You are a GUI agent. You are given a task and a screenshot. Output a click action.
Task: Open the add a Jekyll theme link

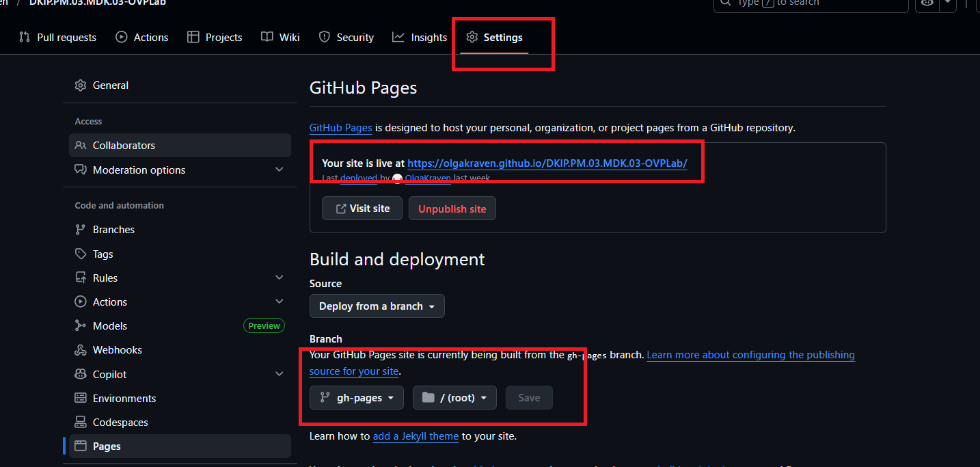pos(416,436)
